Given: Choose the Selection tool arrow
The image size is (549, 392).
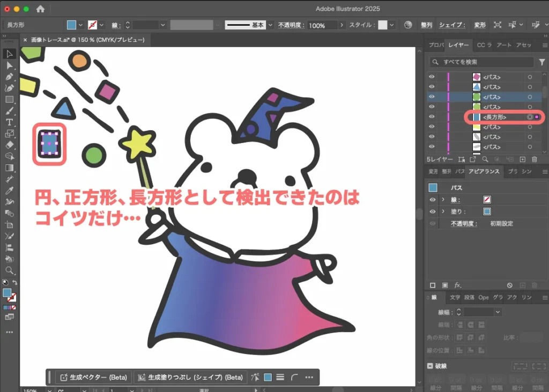Looking at the screenshot, I should coord(9,54).
